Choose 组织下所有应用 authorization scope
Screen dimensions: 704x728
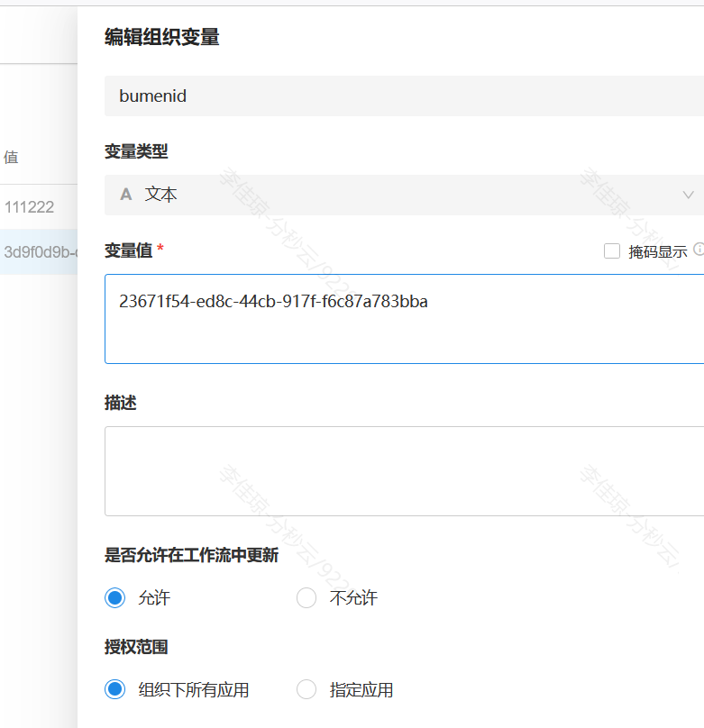(114, 690)
